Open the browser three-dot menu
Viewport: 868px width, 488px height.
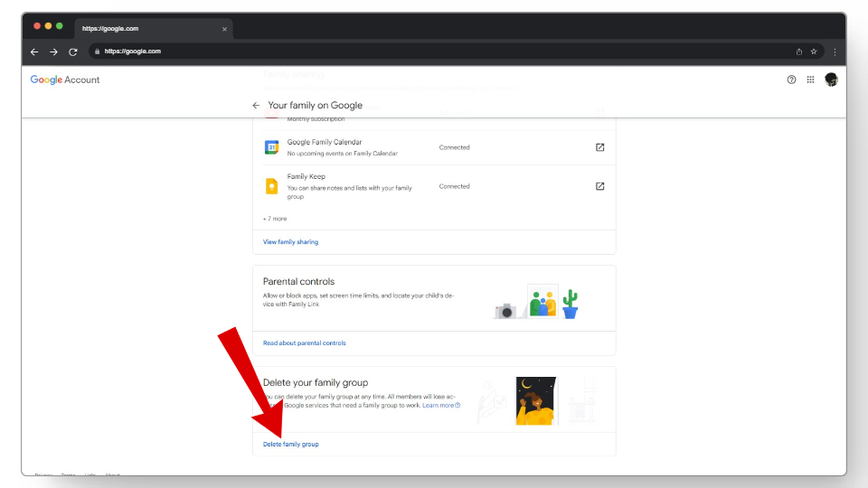click(x=835, y=52)
